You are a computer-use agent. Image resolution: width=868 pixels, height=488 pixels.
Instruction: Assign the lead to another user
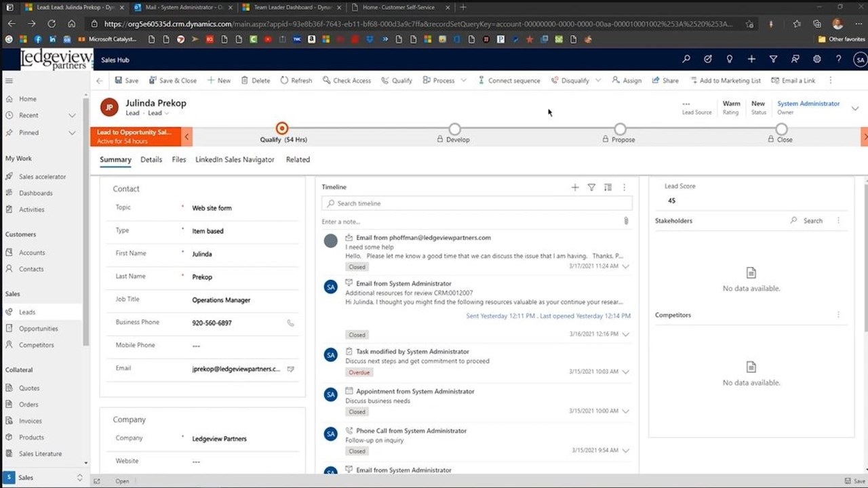tap(627, 80)
